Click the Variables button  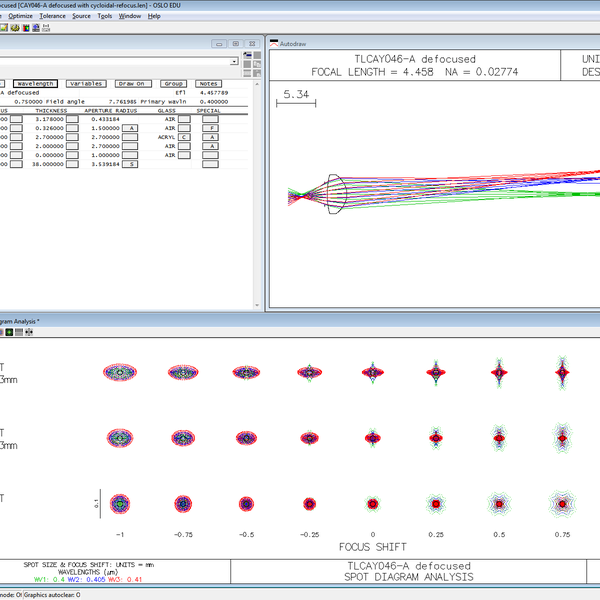pos(87,84)
